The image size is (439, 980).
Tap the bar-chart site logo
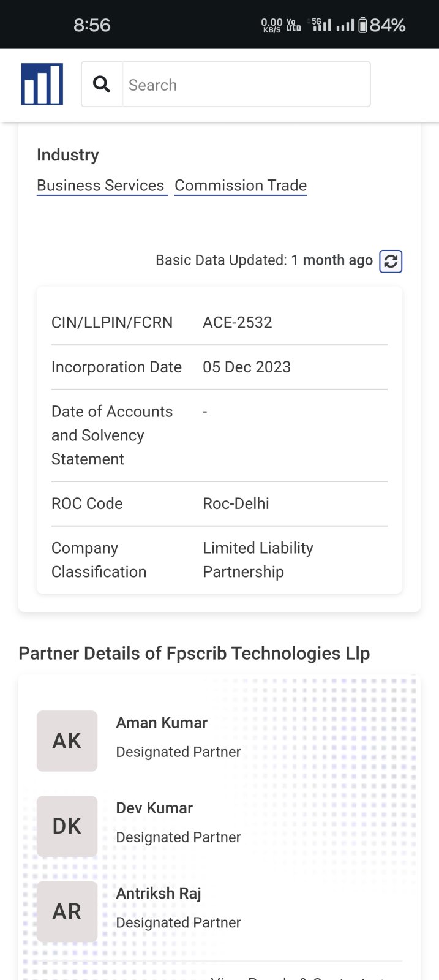coord(42,84)
